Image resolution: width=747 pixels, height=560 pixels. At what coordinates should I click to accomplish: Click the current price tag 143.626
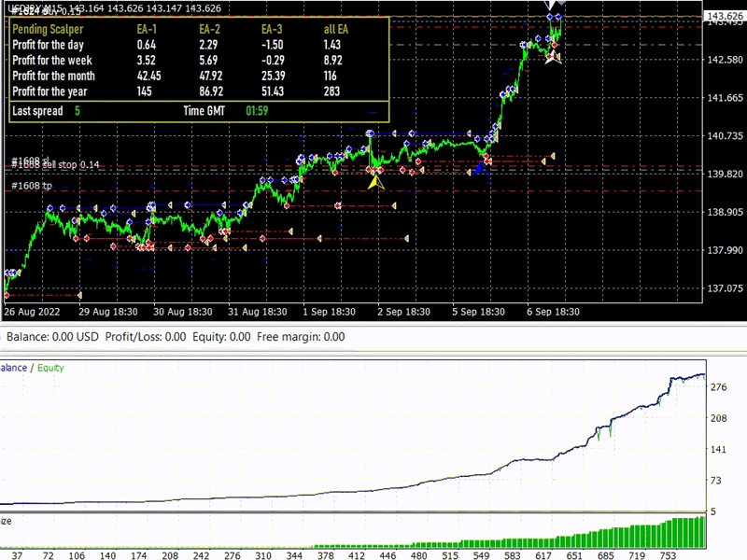pos(726,17)
